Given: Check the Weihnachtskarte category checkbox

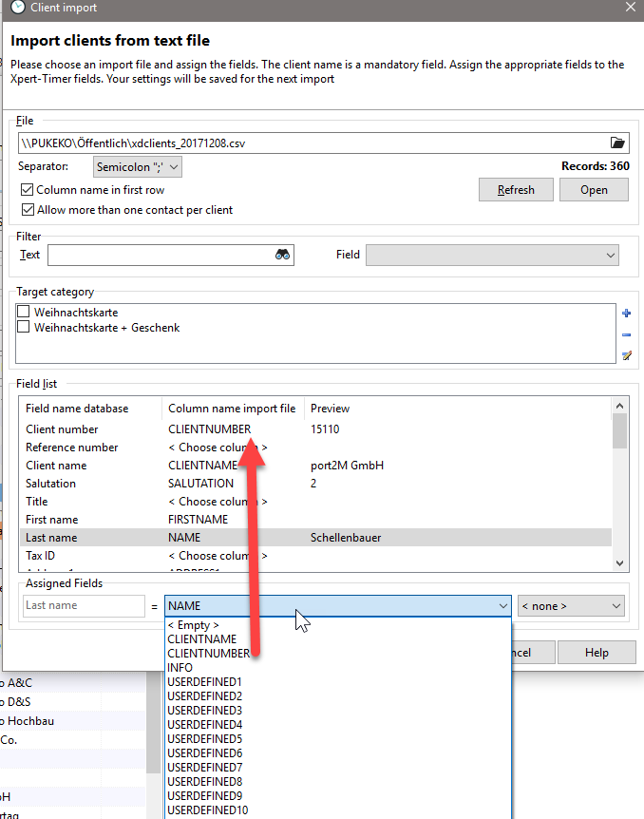Looking at the screenshot, I should (24, 313).
